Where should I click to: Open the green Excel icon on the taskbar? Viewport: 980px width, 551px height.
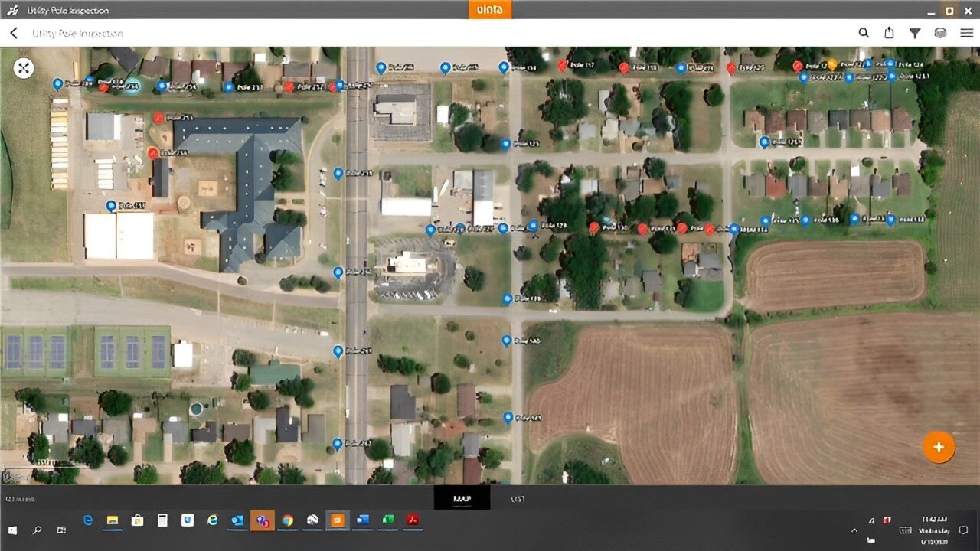tap(388, 520)
